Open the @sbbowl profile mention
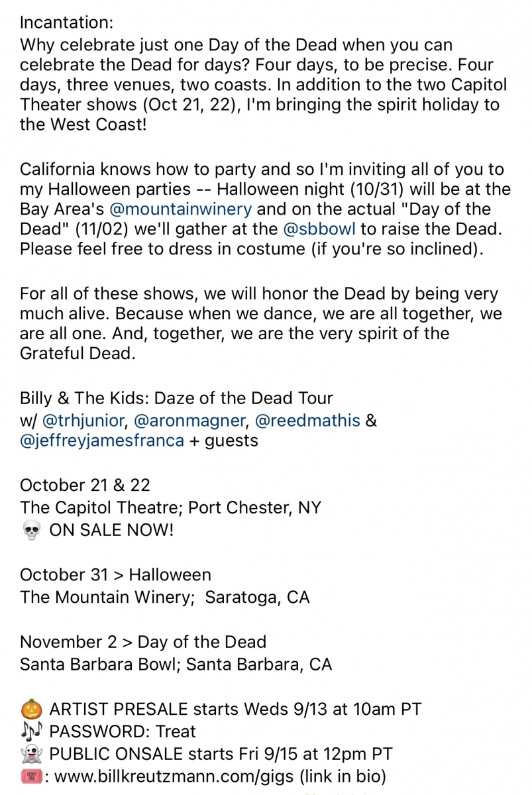The width and height of the screenshot is (532, 795). click(x=319, y=229)
